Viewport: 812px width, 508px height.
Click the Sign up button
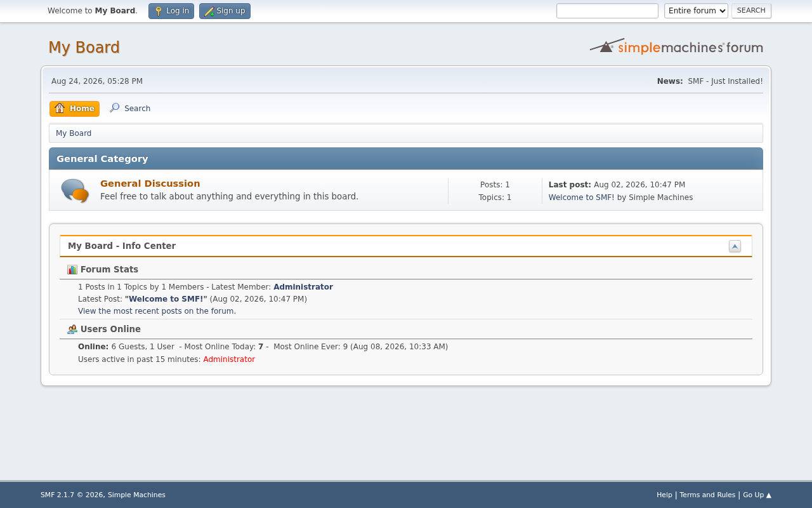click(x=225, y=11)
